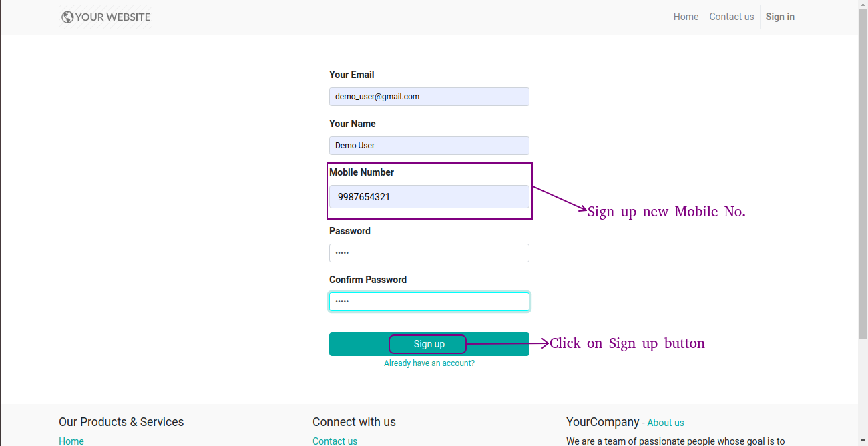Image resolution: width=868 pixels, height=446 pixels.
Task: Click the globe logo icon in header
Action: (67, 17)
